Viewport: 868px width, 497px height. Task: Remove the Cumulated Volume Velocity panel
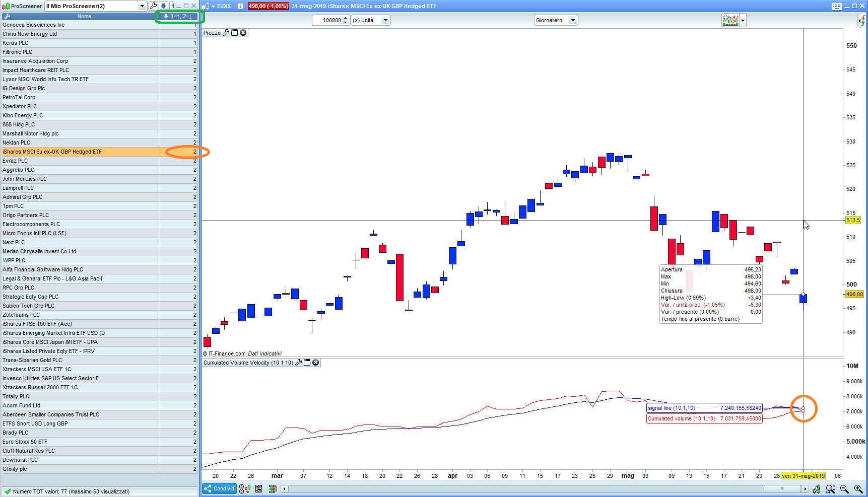[316, 363]
